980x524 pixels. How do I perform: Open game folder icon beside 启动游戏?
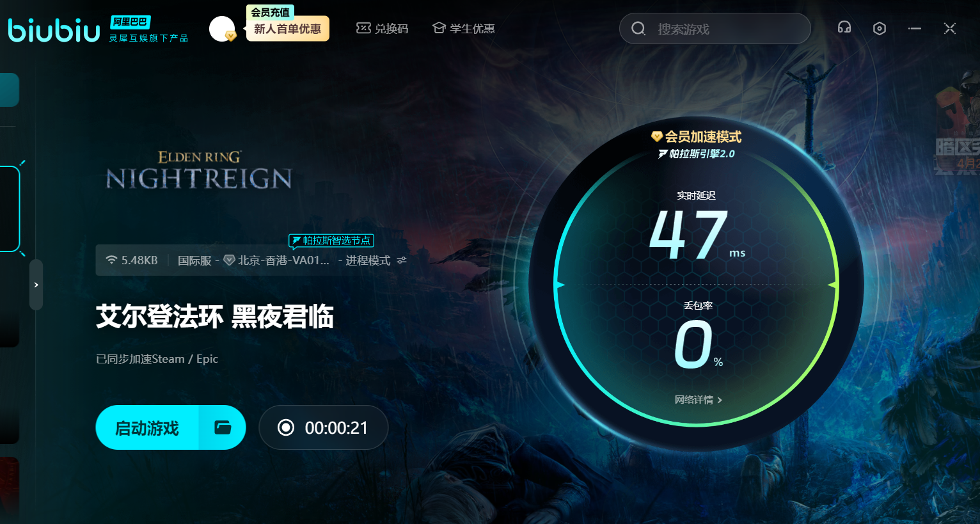point(223,427)
